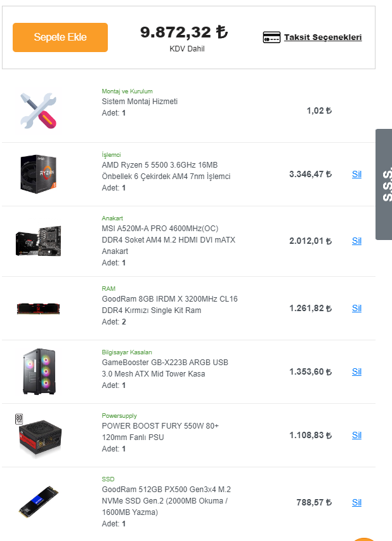Click the credit card icon
Viewport: 392px width, 541px height.
click(271, 37)
